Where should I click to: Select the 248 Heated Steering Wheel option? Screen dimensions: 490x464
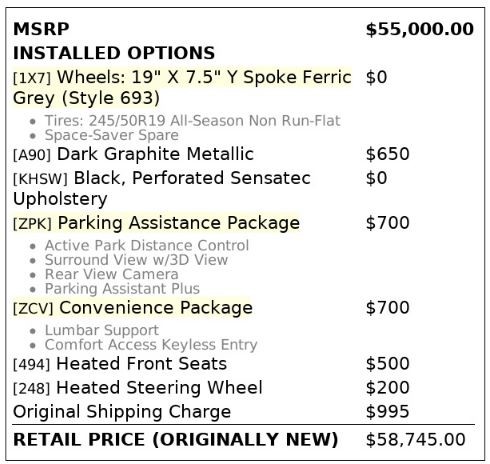[138, 388]
